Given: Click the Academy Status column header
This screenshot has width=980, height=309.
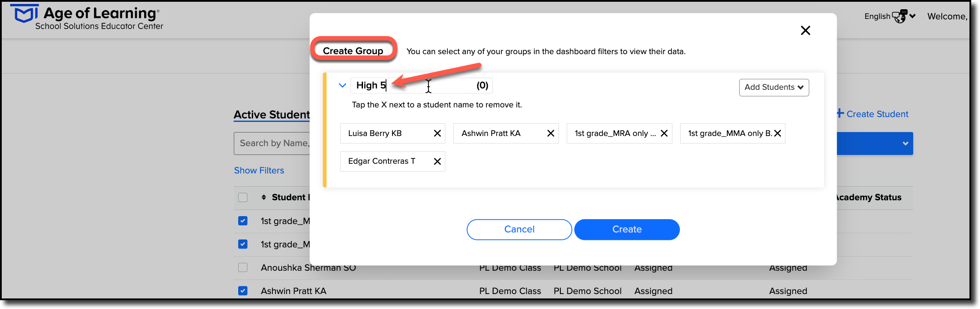Looking at the screenshot, I should [868, 197].
